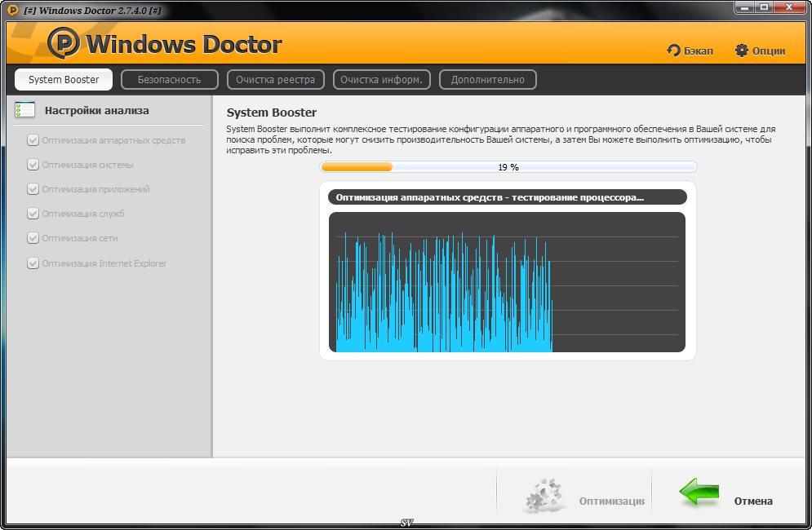Image resolution: width=812 pixels, height=530 pixels.
Task: Click the 19 % progress bar
Action: point(508,166)
